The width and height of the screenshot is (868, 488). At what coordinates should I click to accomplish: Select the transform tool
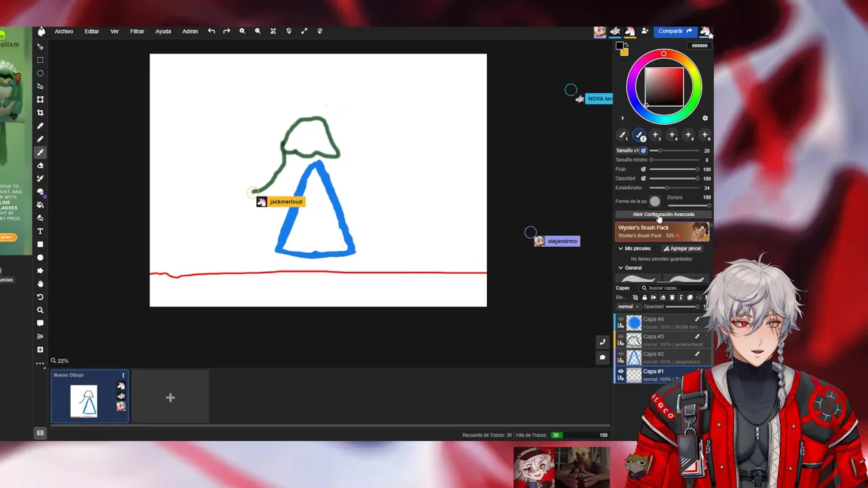[40, 100]
